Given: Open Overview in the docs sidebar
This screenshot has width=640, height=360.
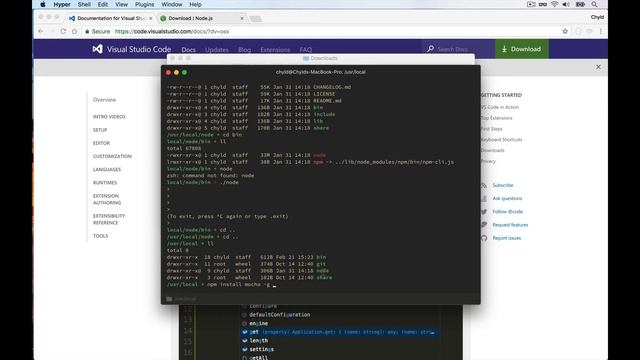Looking at the screenshot, I should (104, 100).
